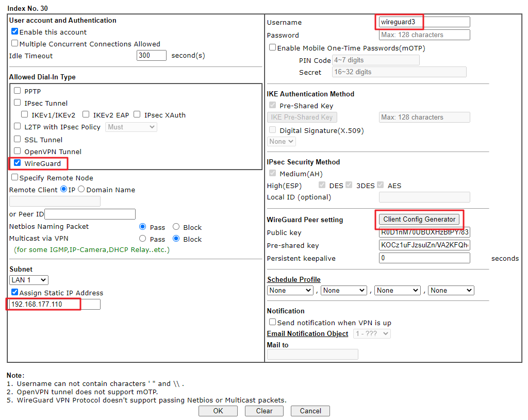Enable the PPTP dial-in checkbox
Image resolution: width=528 pixels, height=420 pixels.
click(18, 91)
